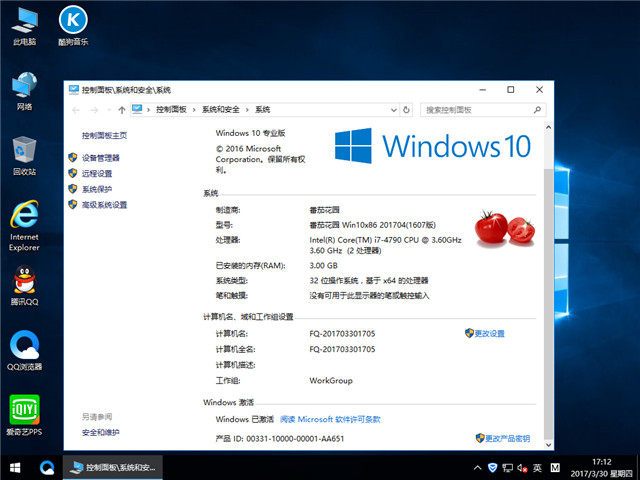640x480 pixels.
Task: Select the 3.00 GB RAM value
Action: tap(323, 265)
